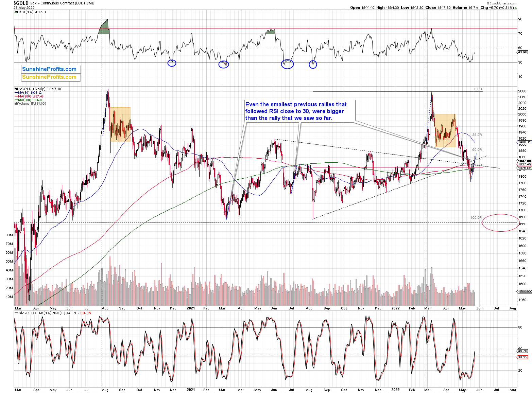Click the 38.2% Fibonacci retracement label
Viewport: 532px width, 393px height.
pyautogui.click(x=477, y=135)
